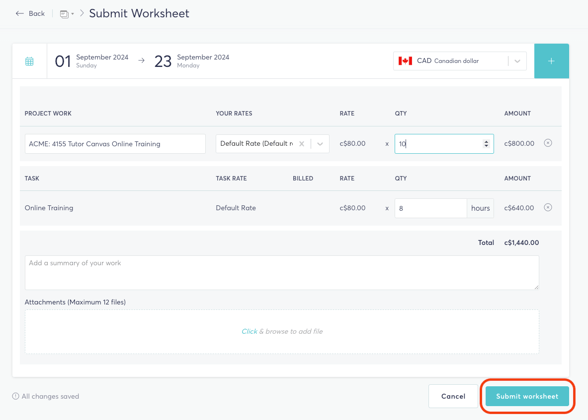Clear the Default Rate selection with X
This screenshot has height=420, width=588.
point(302,144)
